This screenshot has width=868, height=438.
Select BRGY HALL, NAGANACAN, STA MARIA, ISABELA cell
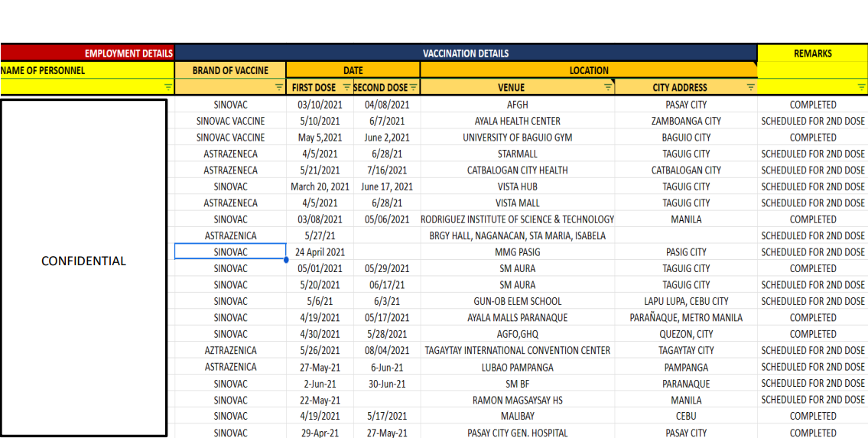pyautogui.click(x=517, y=235)
